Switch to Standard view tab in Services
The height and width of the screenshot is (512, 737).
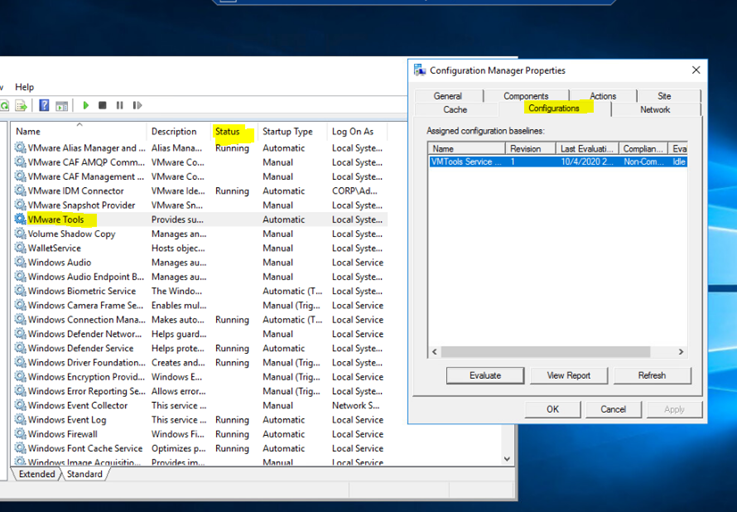tap(85, 474)
